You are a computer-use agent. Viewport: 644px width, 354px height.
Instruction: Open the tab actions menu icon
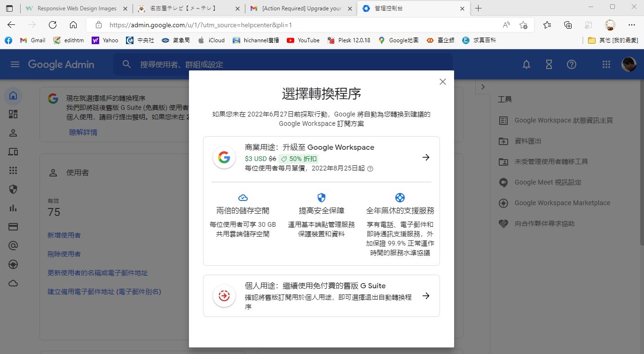pos(9,8)
